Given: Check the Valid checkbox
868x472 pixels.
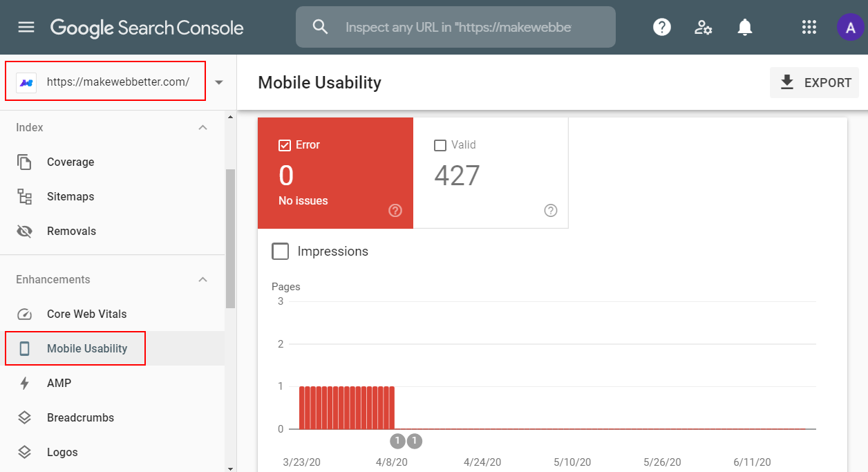Looking at the screenshot, I should click(440, 145).
